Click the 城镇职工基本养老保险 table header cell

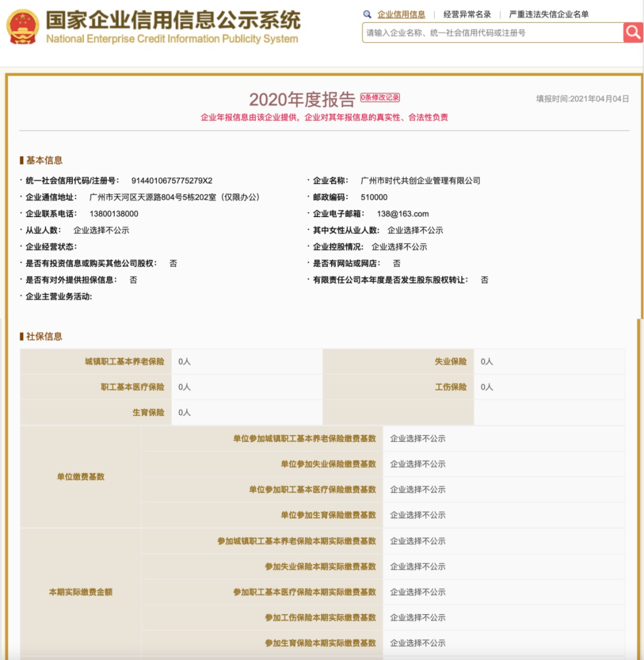[x=96, y=361]
